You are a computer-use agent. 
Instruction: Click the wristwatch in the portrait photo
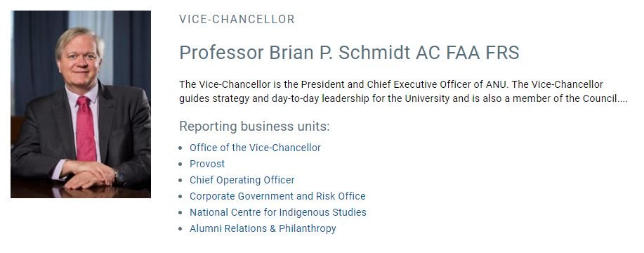(x=119, y=177)
